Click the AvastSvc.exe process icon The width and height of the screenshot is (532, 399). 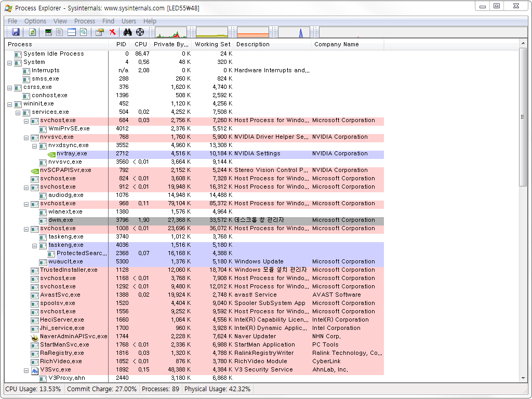click(35, 295)
